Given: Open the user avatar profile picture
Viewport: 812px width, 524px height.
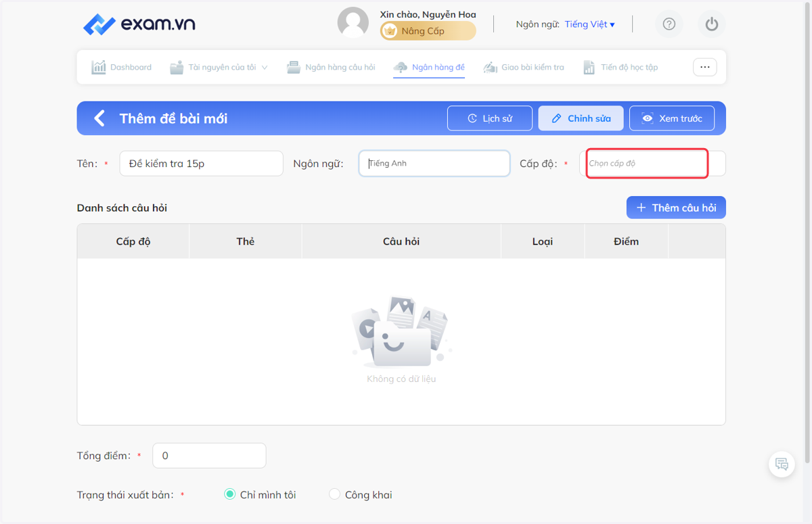Looking at the screenshot, I should (353, 24).
